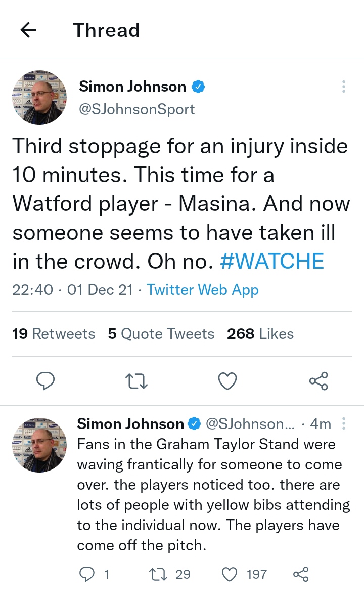Open the Twitter Web App source link

click(x=202, y=290)
